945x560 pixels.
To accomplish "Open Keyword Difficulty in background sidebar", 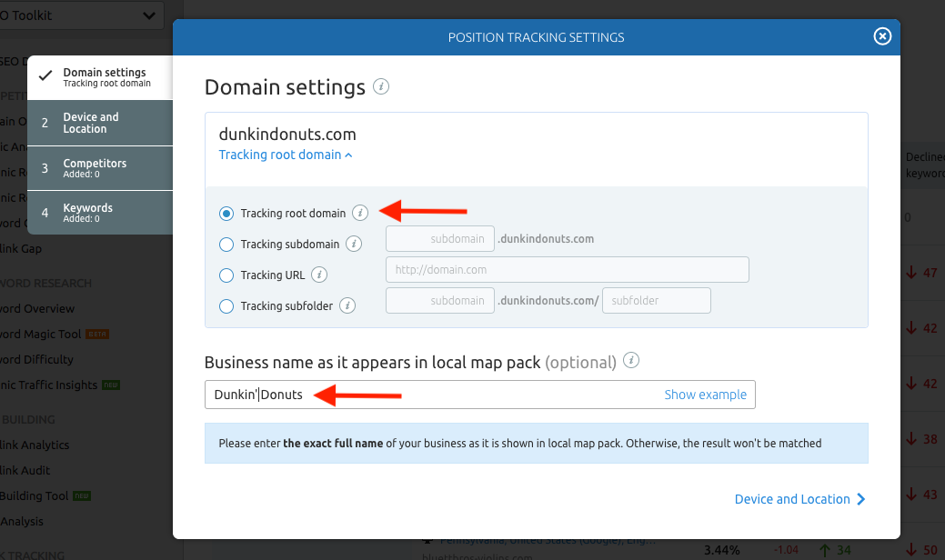I will (36, 359).
